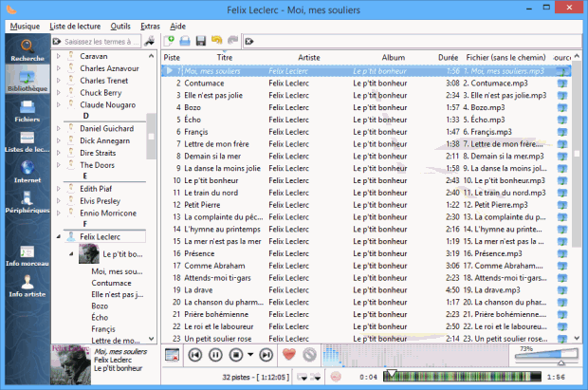Ban the current track
588x390 pixels.
[x=310, y=355]
